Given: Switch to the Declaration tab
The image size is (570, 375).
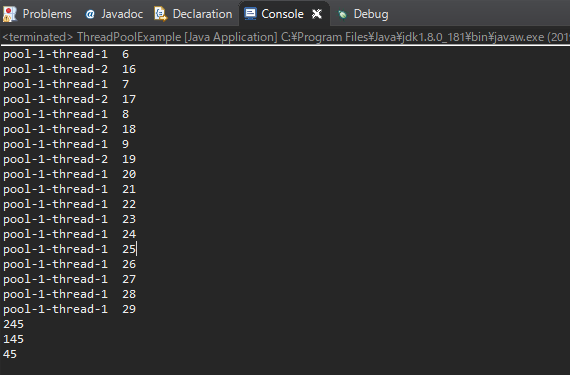Looking at the screenshot, I should click(194, 14).
